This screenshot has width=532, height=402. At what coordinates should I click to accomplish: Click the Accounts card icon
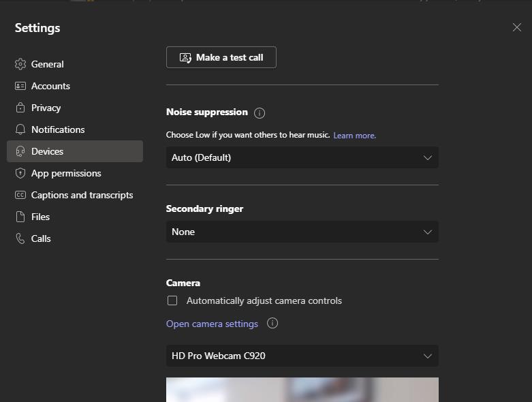pos(20,86)
